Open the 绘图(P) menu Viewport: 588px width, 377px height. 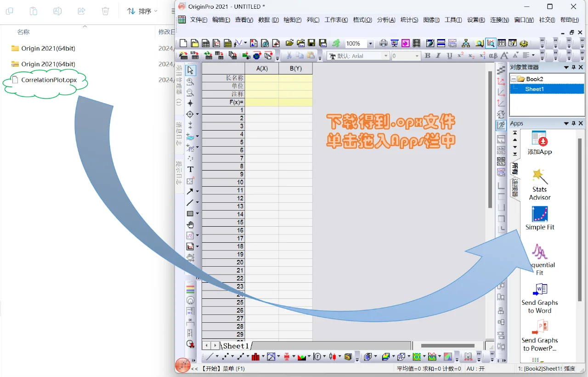[293, 20]
